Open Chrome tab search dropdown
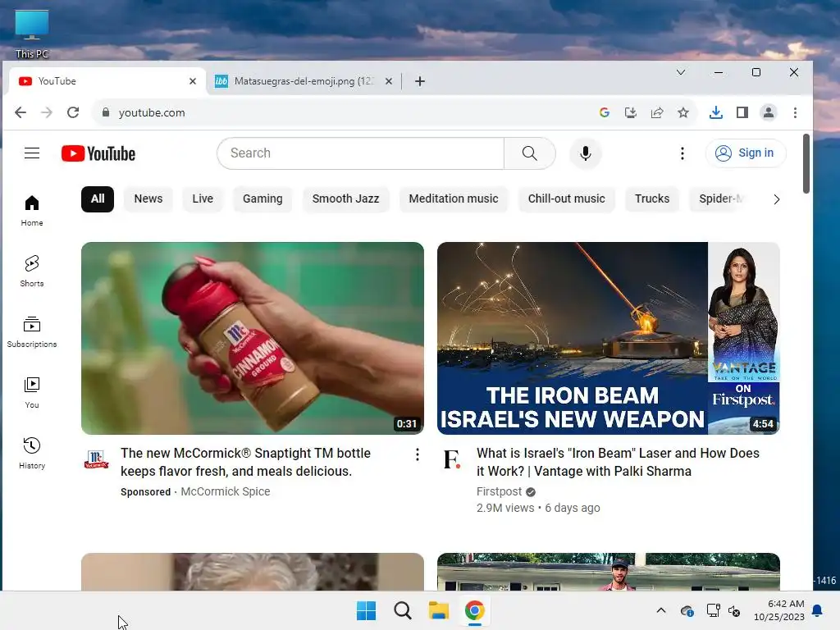Viewport: 840px width, 630px height. pos(680,72)
